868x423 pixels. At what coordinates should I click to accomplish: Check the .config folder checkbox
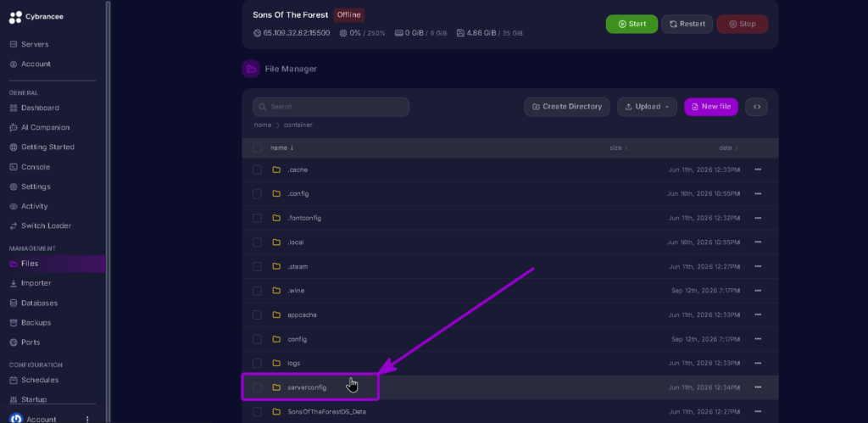(x=258, y=194)
